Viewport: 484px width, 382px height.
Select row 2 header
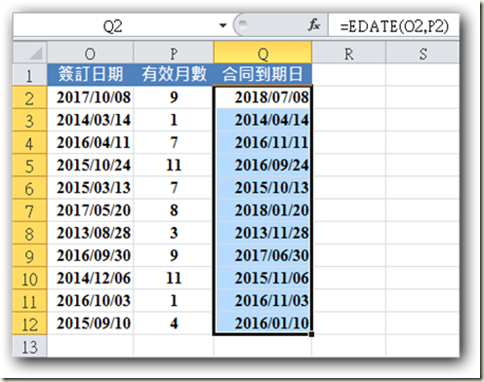30,97
